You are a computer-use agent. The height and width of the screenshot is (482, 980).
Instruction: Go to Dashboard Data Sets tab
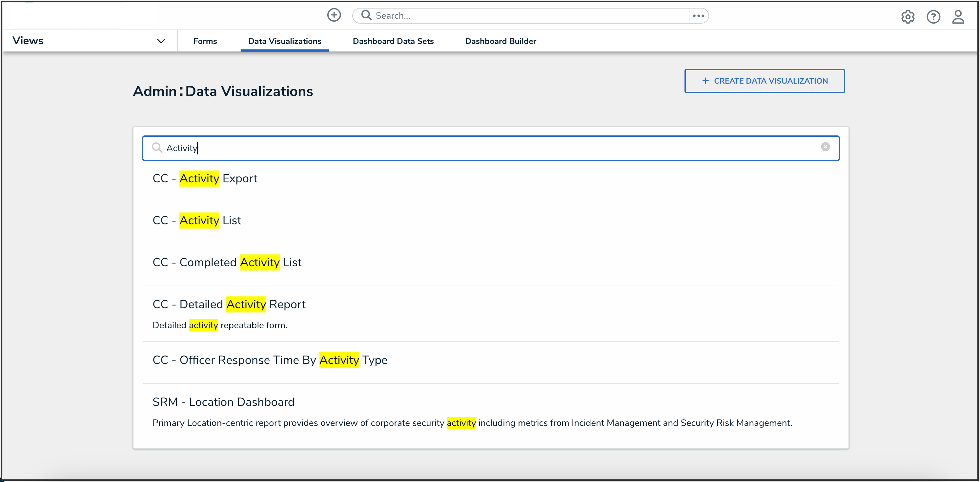point(393,41)
